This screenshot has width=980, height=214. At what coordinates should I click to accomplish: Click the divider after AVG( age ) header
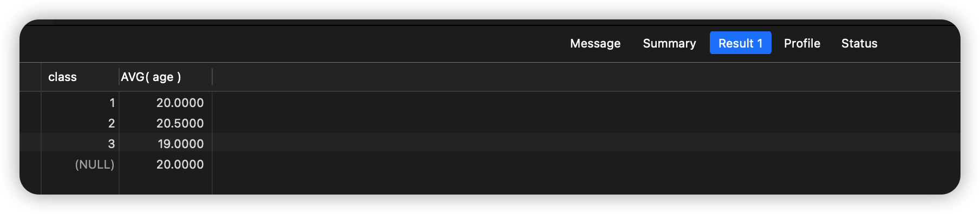tap(212, 77)
